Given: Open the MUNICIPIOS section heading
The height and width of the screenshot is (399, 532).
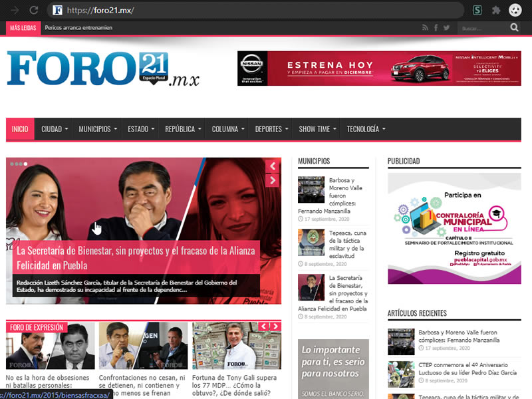Looking at the screenshot, I should coord(314,161).
